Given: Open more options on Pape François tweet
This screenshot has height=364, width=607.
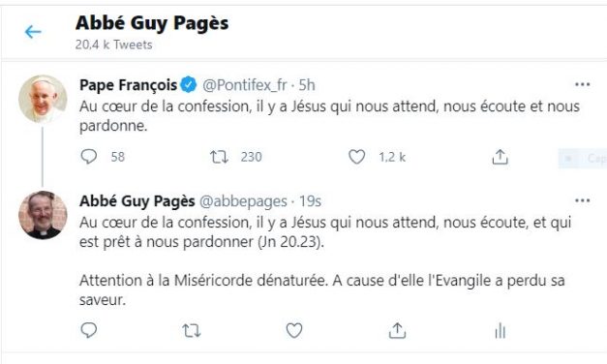Looking at the screenshot, I should click(582, 84).
